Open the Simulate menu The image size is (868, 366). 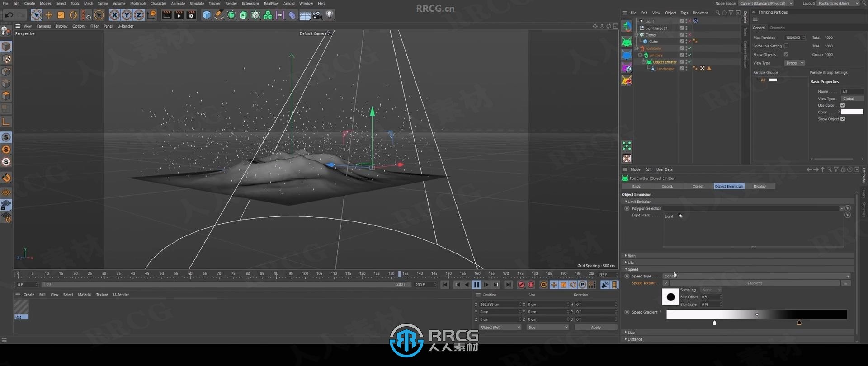(197, 3)
